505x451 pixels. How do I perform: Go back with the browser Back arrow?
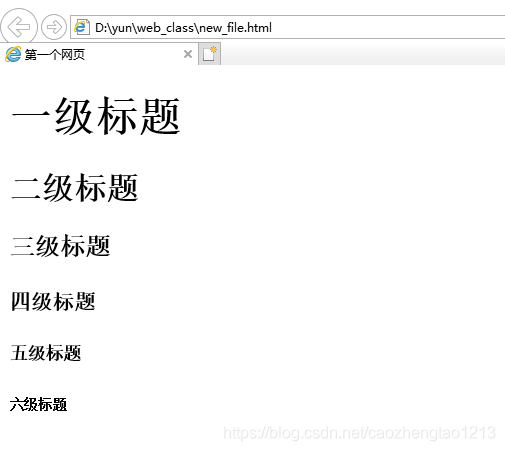(x=19, y=27)
